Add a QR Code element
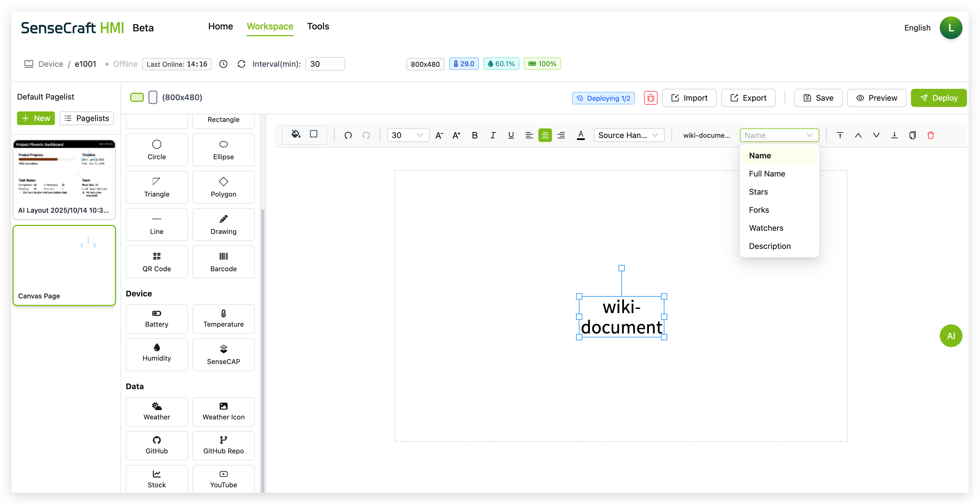The width and height of the screenshot is (980, 504). (x=156, y=262)
